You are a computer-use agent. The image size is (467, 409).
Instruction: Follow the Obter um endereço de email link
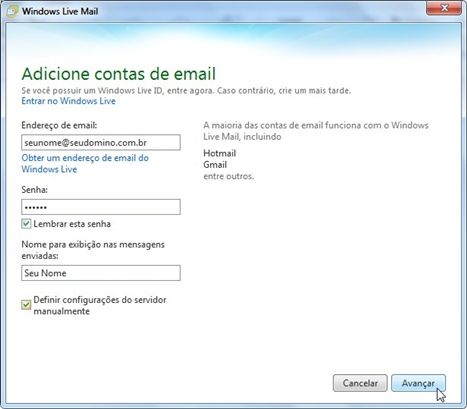(85, 163)
